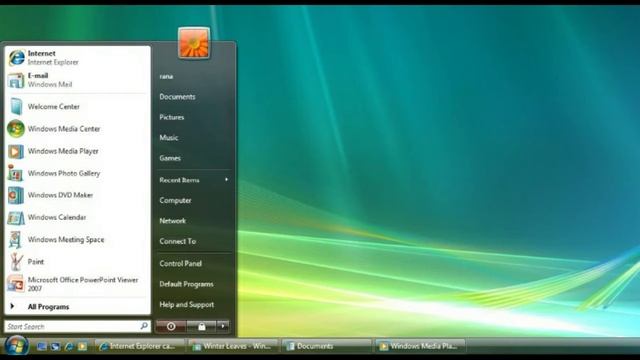
Task: Open the Music folder link
Action: 169,138
